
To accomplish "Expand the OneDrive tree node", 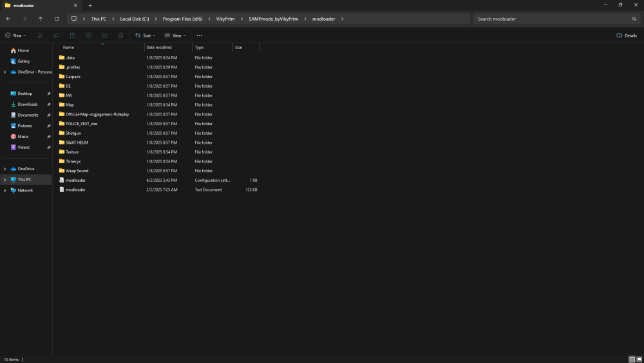I will (x=5, y=169).
